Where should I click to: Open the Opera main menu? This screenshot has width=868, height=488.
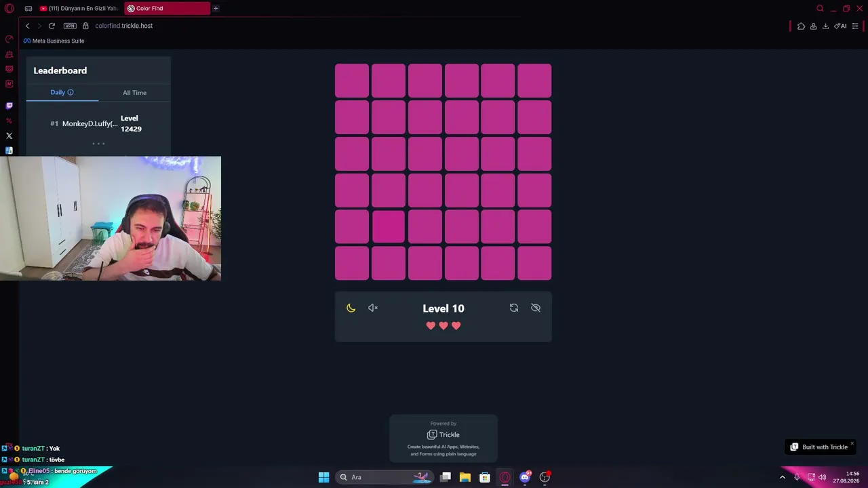tap(9, 8)
